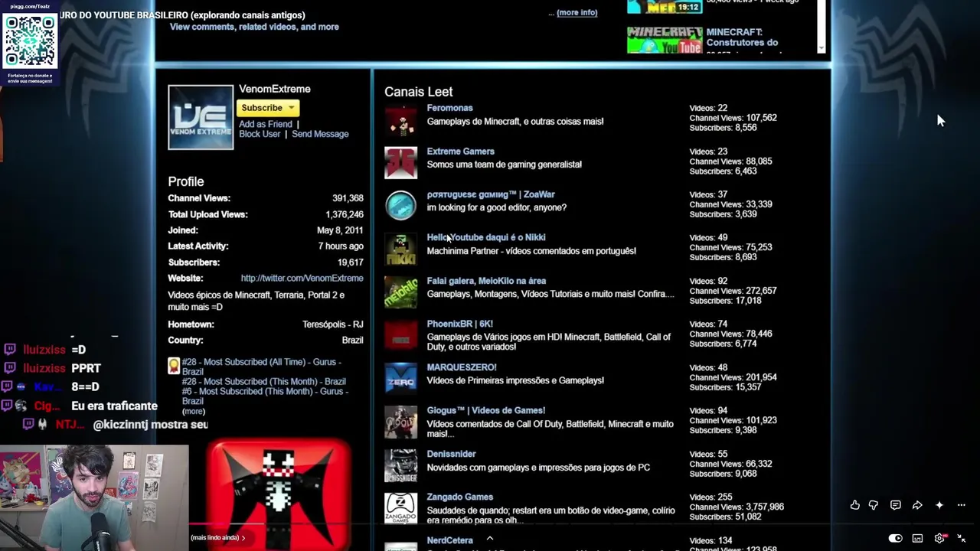
Task: Dislike the video with thumbs-down icon
Action: [x=874, y=505]
